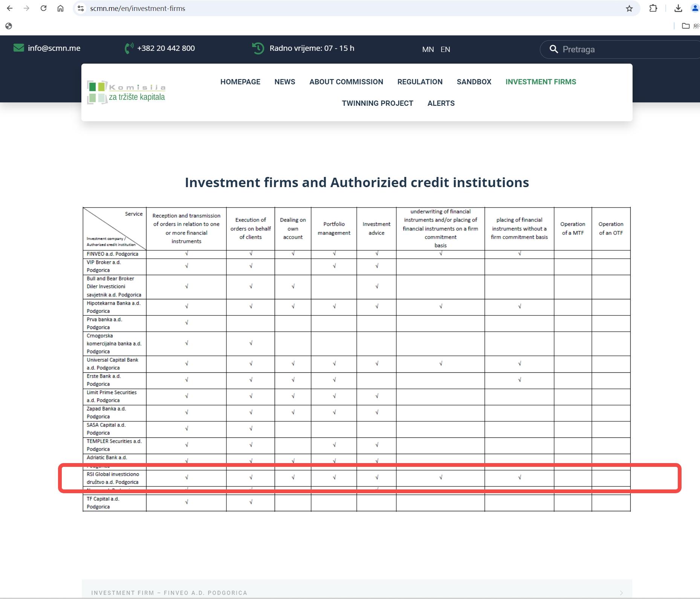Open the HOMEPAGE menu item
This screenshot has height=599, width=700.
point(240,82)
